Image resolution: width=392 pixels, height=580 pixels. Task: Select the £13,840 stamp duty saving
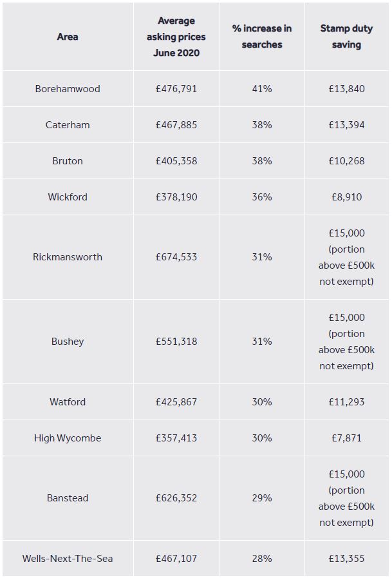(346, 89)
